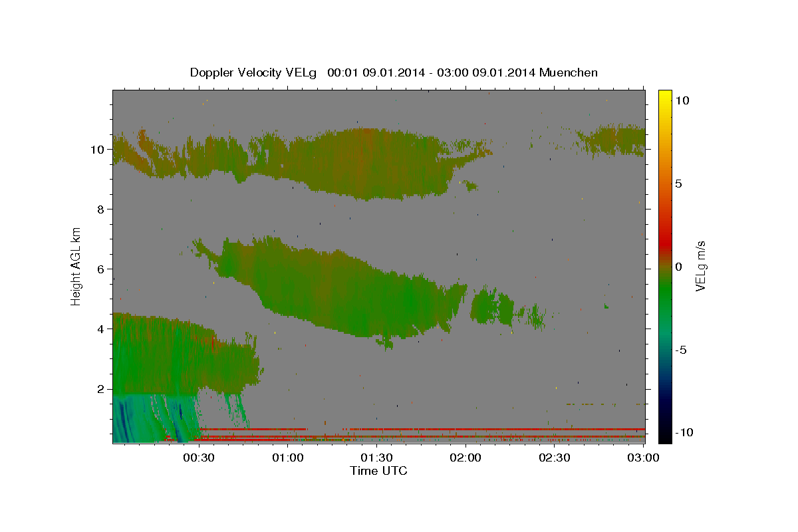Click the colorbar value 5 label
The height and width of the screenshot is (532, 798).
pos(678,184)
